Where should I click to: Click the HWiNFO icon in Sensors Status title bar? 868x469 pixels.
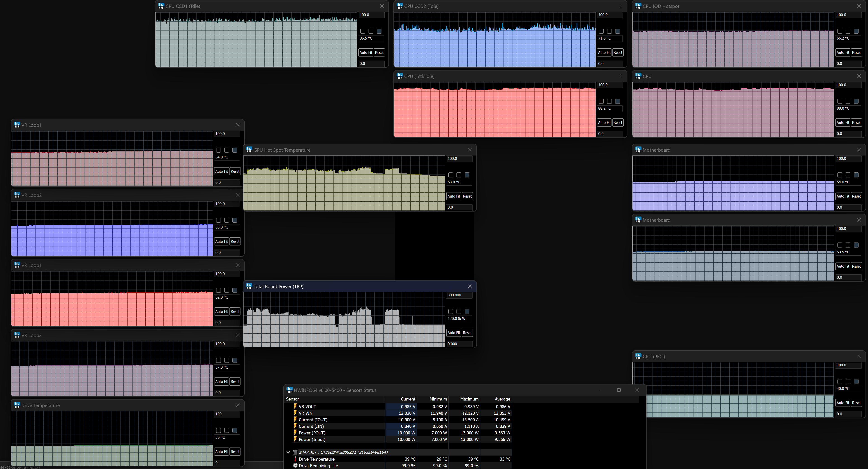coord(289,390)
